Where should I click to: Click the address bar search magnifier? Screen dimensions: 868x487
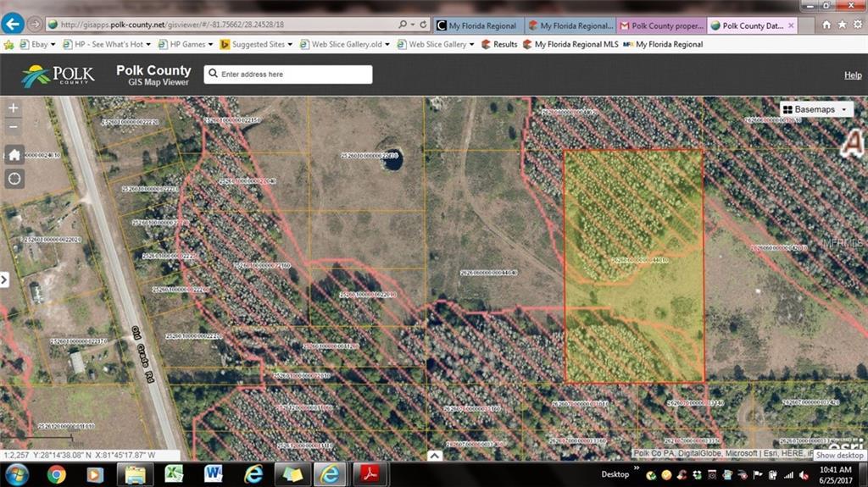click(403, 25)
